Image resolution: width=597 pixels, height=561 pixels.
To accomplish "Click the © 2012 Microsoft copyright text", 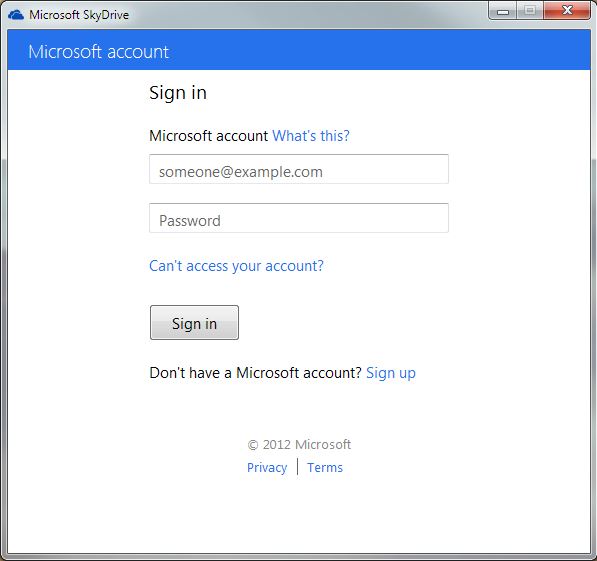I will click(x=299, y=444).
